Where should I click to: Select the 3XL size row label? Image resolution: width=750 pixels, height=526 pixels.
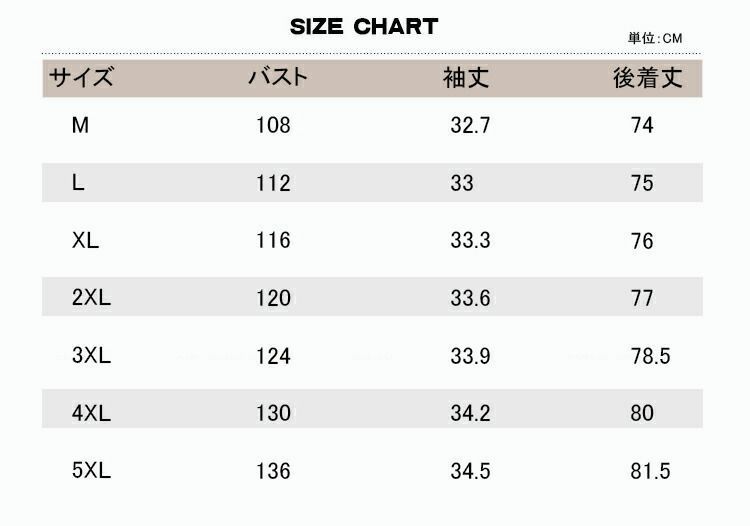(91, 355)
